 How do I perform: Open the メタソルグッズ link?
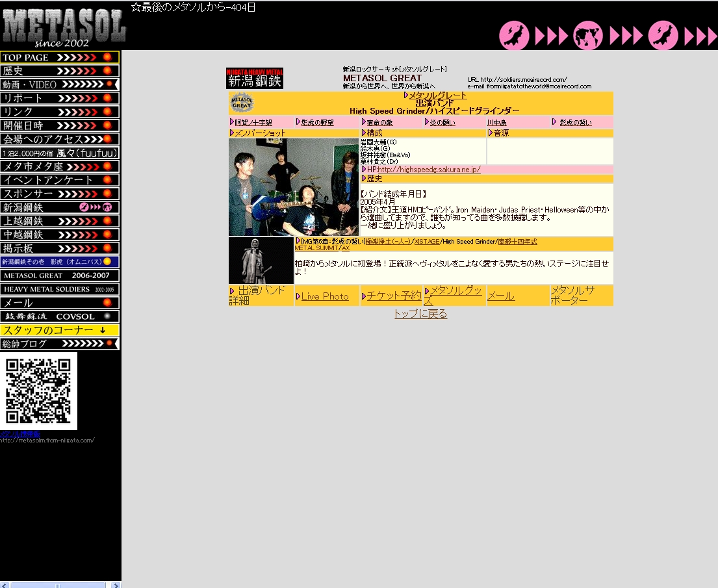click(x=454, y=296)
